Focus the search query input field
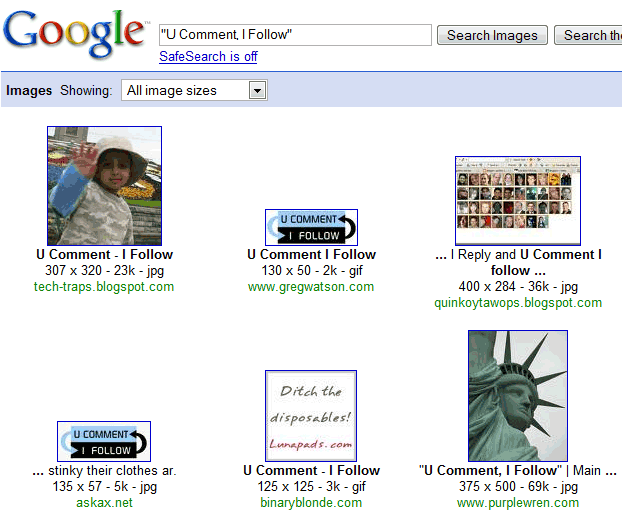This screenshot has width=622, height=516. (x=295, y=35)
